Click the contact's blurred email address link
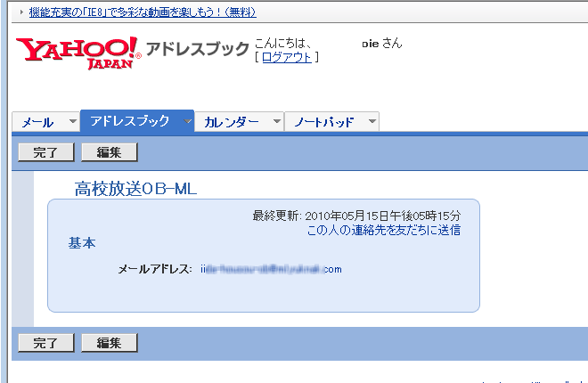The height and width of the screenshot is (383, 588). click(271, 268)
